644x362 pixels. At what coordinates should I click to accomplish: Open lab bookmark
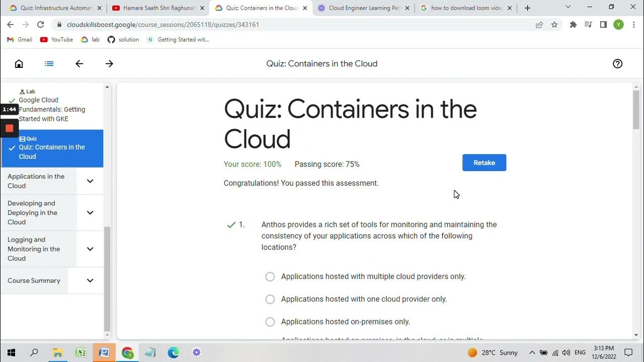pyautogui.click(x=91, y=40)
